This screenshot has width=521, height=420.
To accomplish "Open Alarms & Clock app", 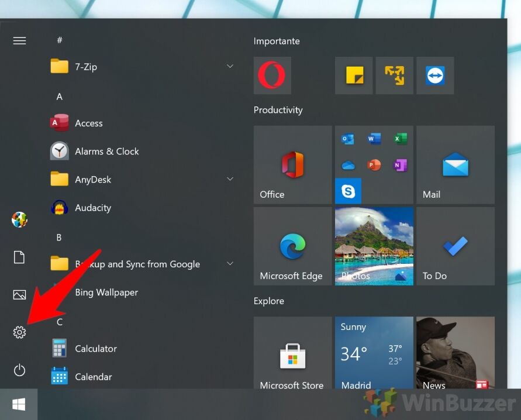I will coord(143,151).
